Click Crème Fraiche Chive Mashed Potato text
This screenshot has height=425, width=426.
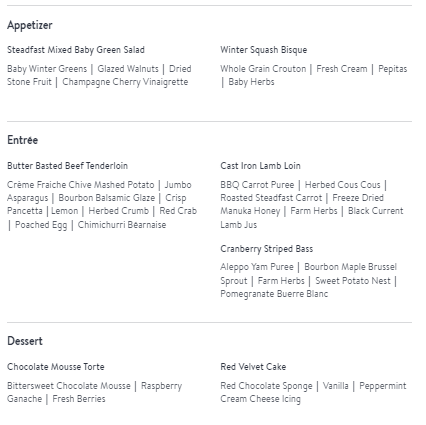tap(81, 185)
